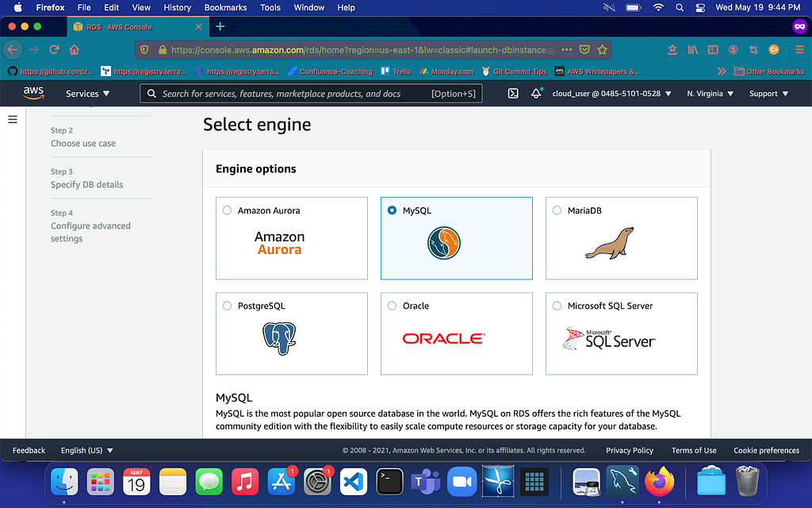Open the notifications bell icon

pos(536,94)
